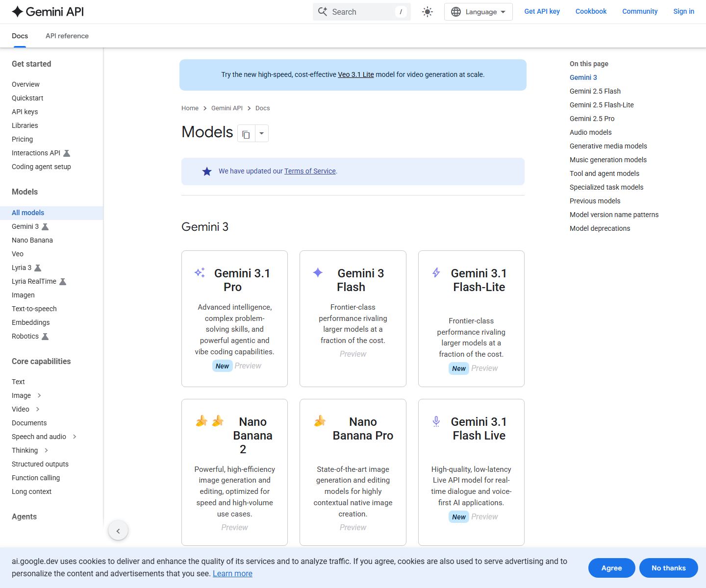Click the flask icon next to Lyria RealTime

[x=63, y=282]
